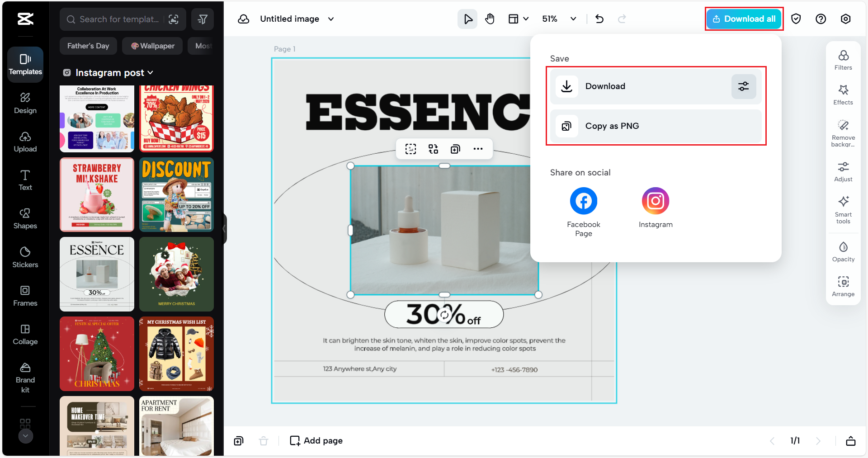This screenshot has height=458, width=868.
Task: Open the Collage panel
Action: point(25,335)
